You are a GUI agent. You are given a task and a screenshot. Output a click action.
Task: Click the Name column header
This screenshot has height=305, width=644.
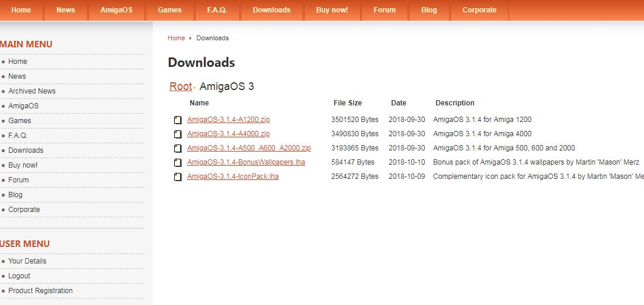(x=199, y=103)
